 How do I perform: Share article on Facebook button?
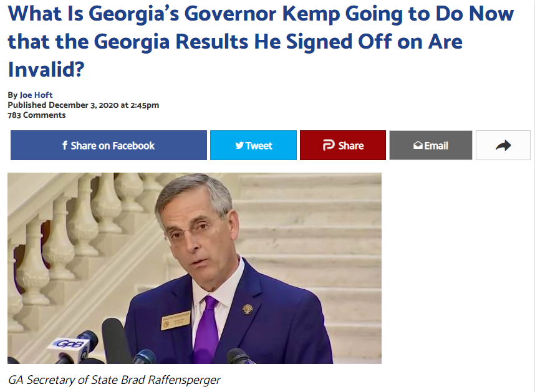point(108,145)
